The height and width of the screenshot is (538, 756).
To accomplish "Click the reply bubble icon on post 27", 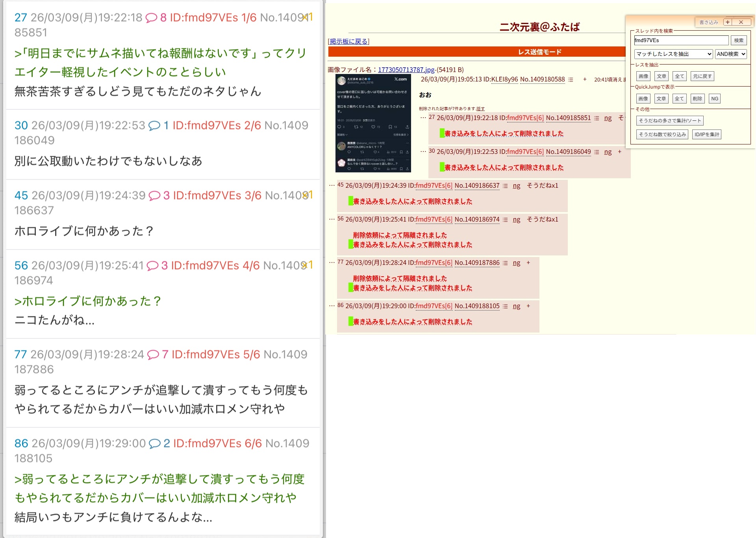I will (151, 18).
